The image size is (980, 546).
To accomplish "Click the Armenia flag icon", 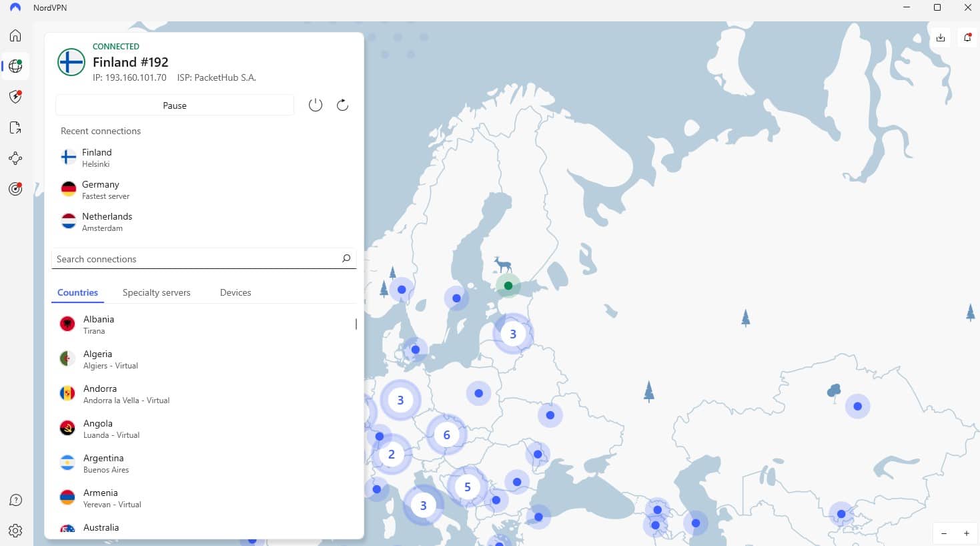I will [67, 498].
